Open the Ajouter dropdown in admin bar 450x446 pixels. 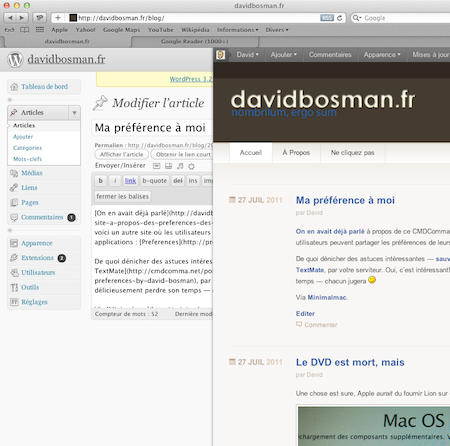click(284, 55)
